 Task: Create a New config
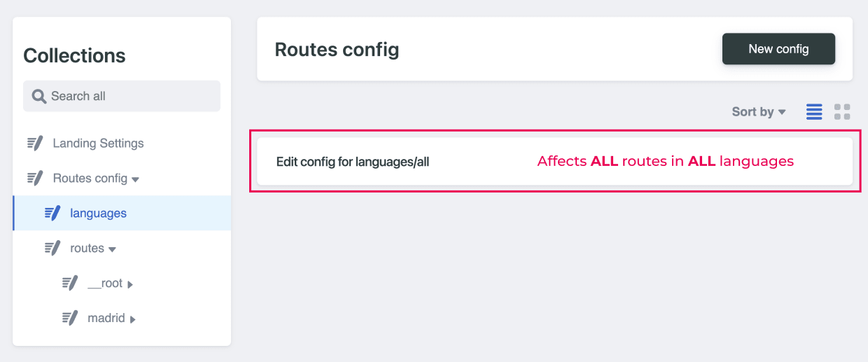click(778, 49)
